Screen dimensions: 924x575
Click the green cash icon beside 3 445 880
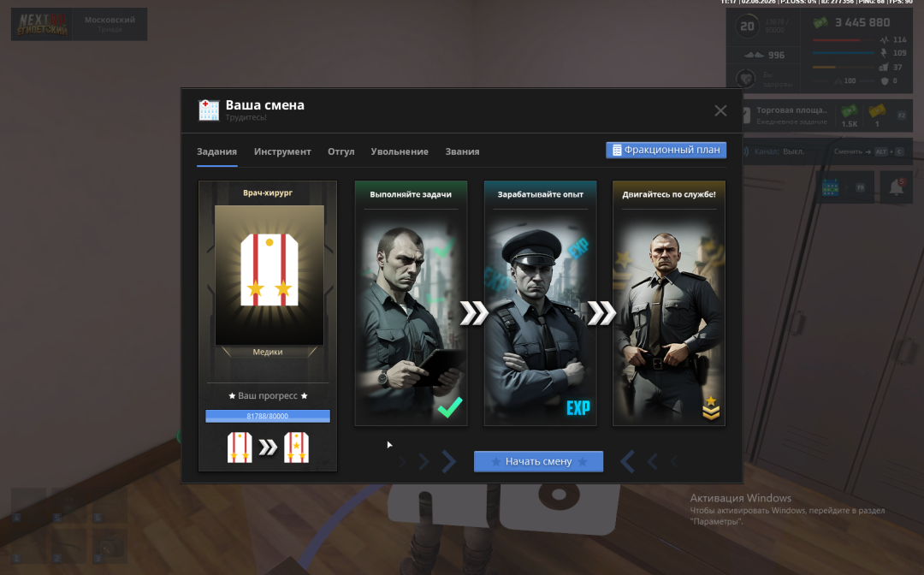820,23
